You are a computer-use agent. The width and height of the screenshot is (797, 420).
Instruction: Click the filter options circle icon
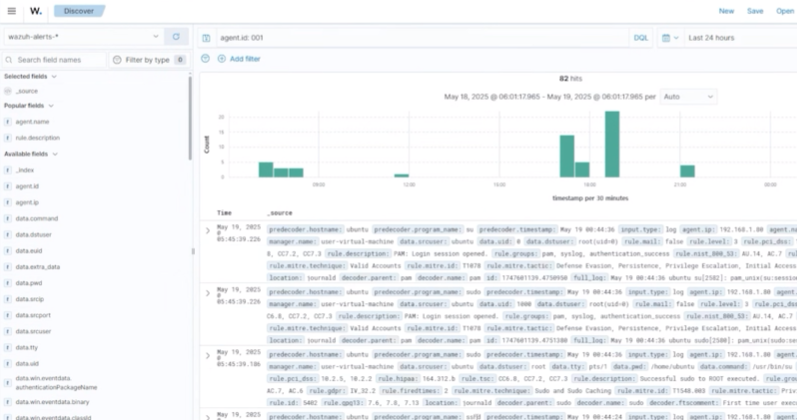(x=205, y=58)
